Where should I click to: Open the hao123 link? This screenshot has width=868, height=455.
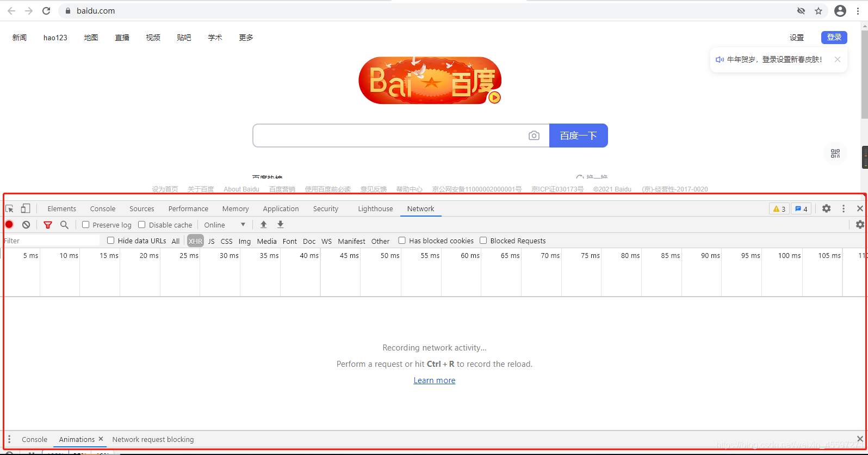tap(55, 38)
